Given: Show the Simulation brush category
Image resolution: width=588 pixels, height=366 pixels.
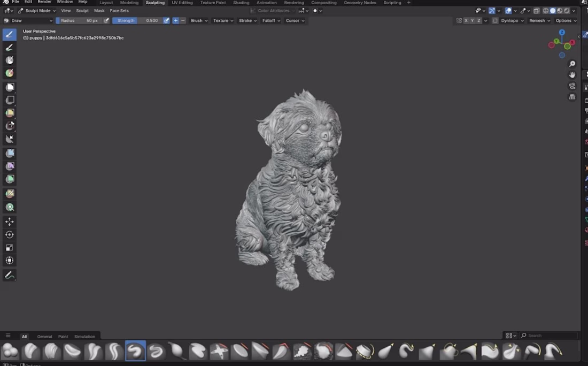Looking at the screenshot, I should point(85,337).
